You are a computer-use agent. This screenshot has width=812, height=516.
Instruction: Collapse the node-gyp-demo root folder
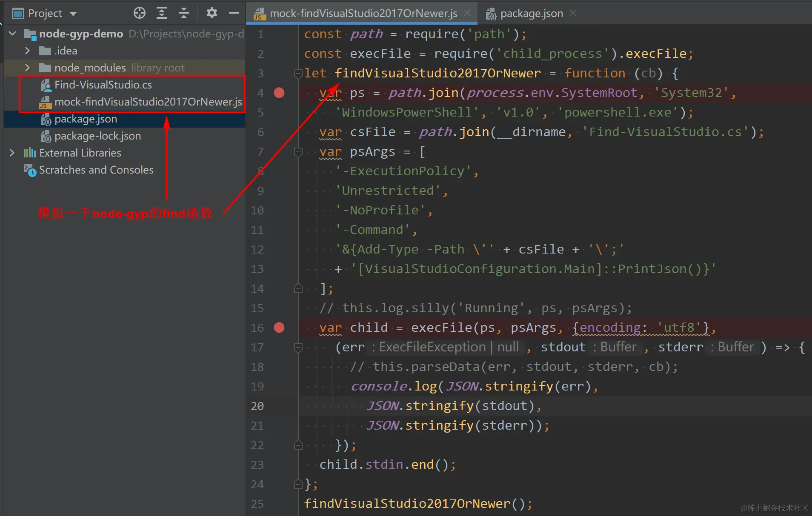[12, 34]
